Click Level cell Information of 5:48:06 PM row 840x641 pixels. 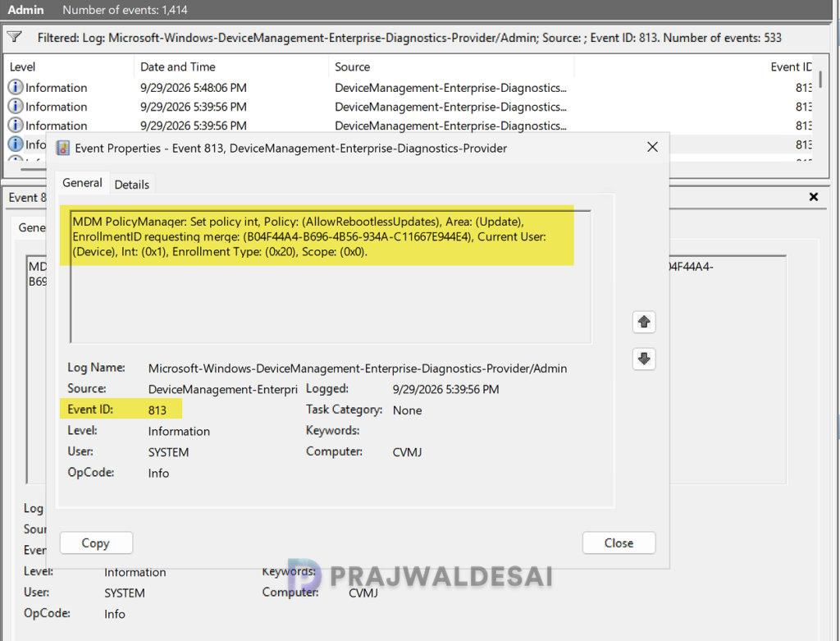[57, 87]
